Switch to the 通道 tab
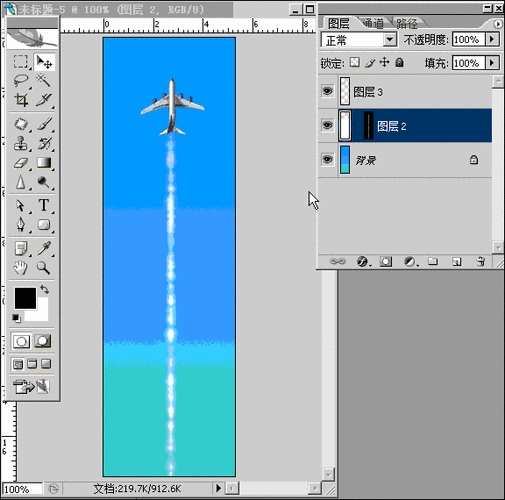The image size is (505, 500). (x=373, y=23)
